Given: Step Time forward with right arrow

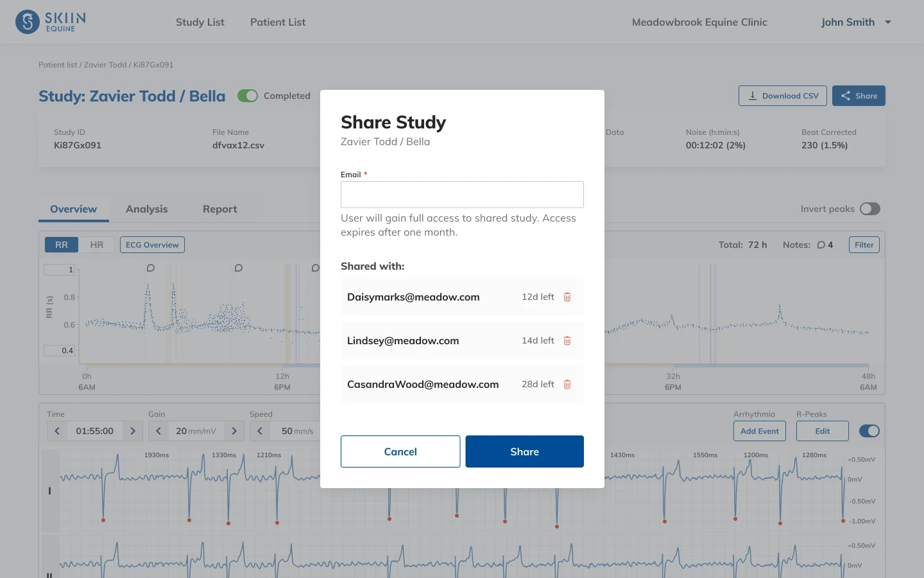Looking at the screenshot, I should (x=133, y=431).
